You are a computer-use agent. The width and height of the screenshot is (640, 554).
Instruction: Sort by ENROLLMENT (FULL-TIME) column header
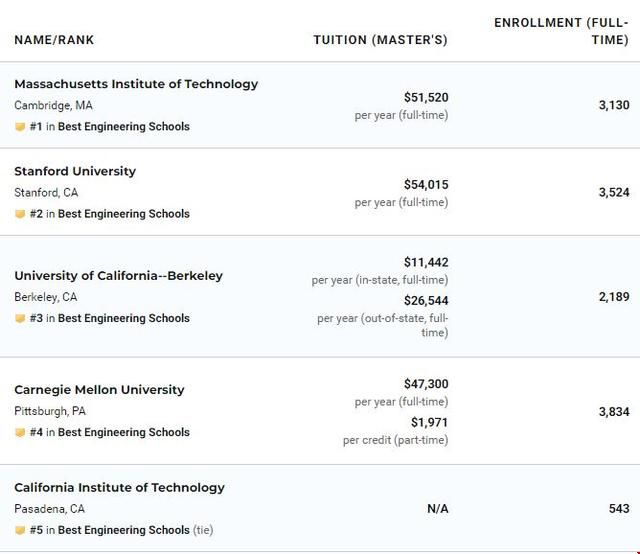561,31
